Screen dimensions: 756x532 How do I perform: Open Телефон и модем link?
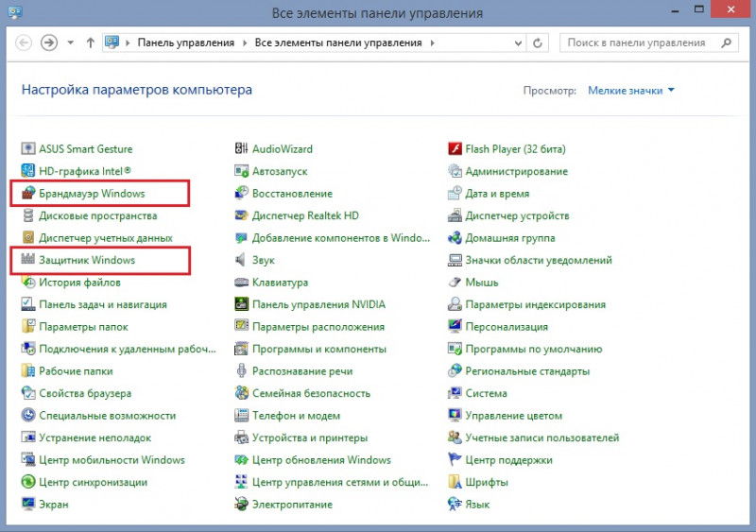click(x=296, y=415)
